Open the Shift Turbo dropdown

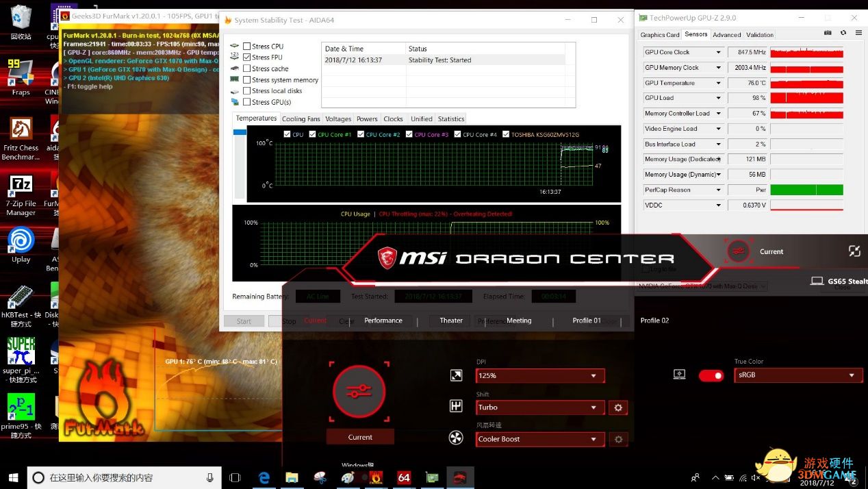coord(540,407)
